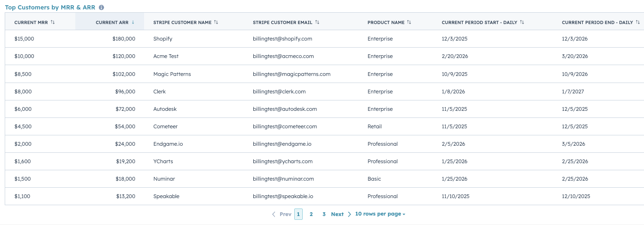Click the 1/7/2027 period end date
This screenshot has height=225, width=644.
pyautogui.click(x=573, y=92)
